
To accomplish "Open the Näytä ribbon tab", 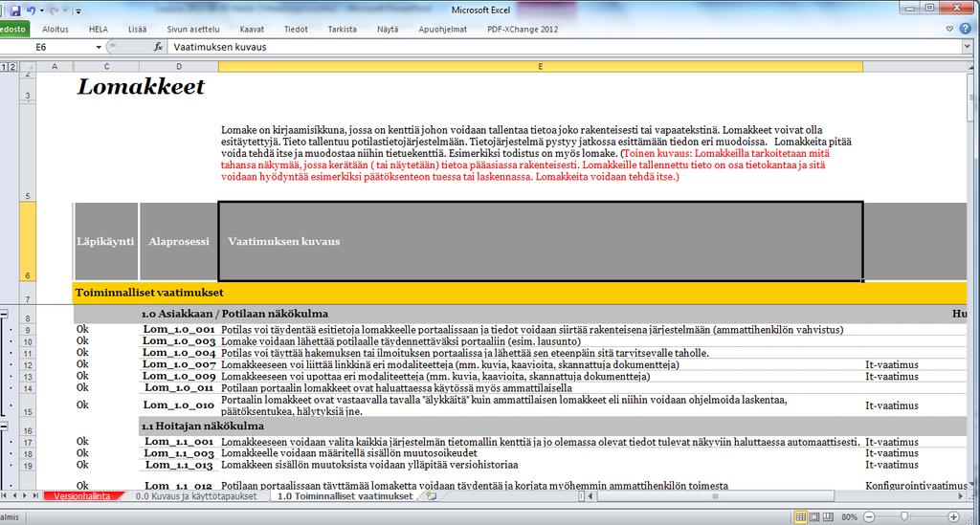I will [x=388, y=29].
